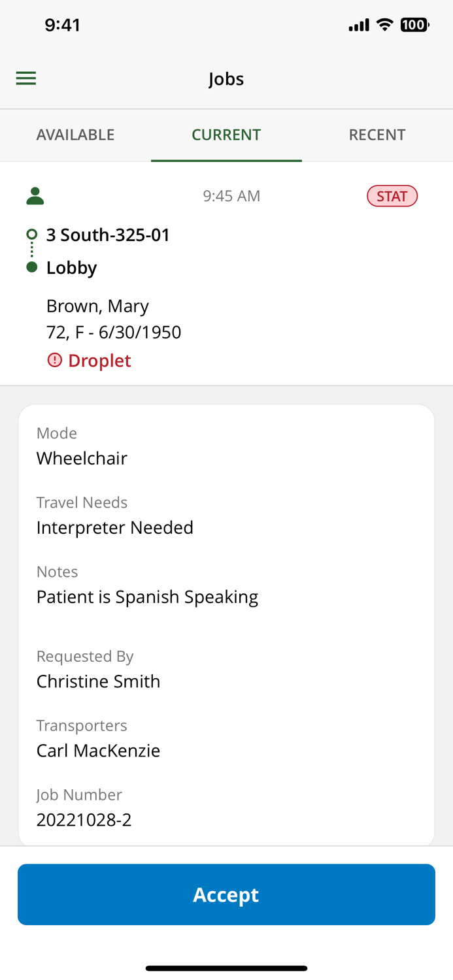This screenshot has height=980, width=453.
Task: Click the Wheelchair mode value
Action: click(82, 457)
